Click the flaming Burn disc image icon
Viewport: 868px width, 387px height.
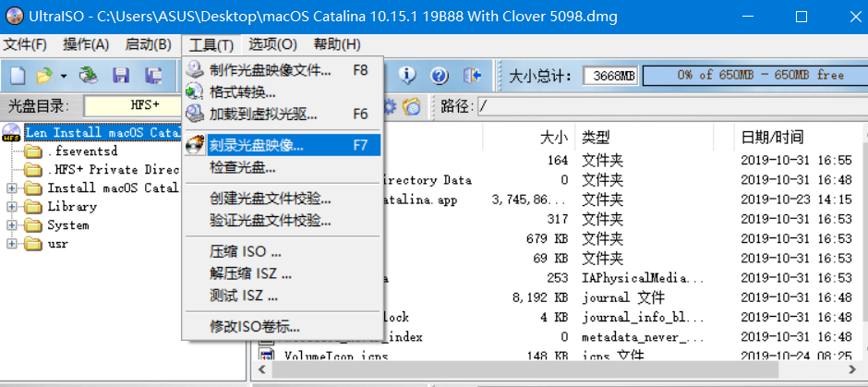tap(195, 145)
